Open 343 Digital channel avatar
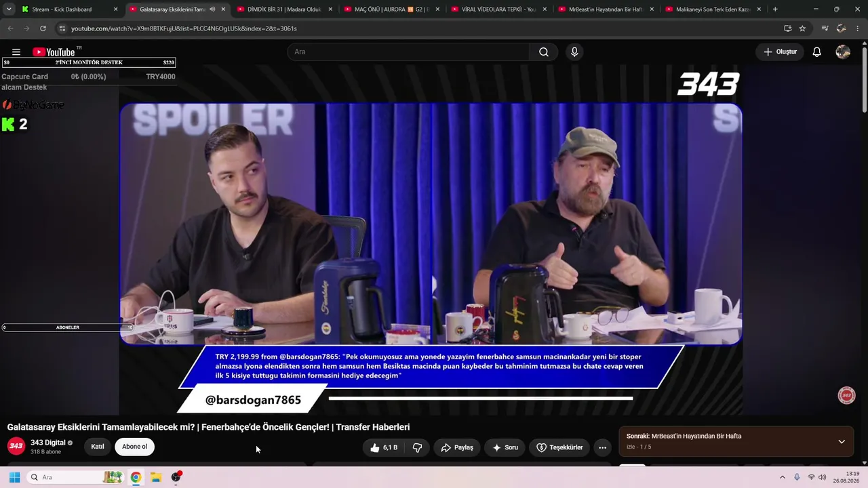This screenshot has height=488, width=868. point(16,446)
